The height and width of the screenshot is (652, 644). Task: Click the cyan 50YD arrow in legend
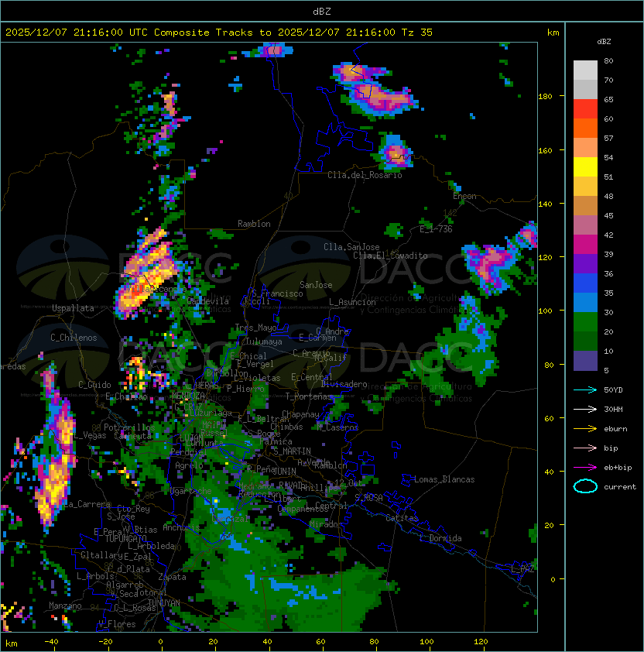tap(585, 389)
